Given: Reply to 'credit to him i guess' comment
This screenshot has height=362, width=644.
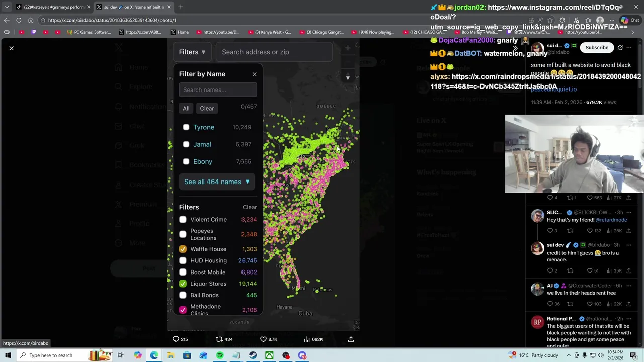Looking at the screenshot, I should [552, 270].
